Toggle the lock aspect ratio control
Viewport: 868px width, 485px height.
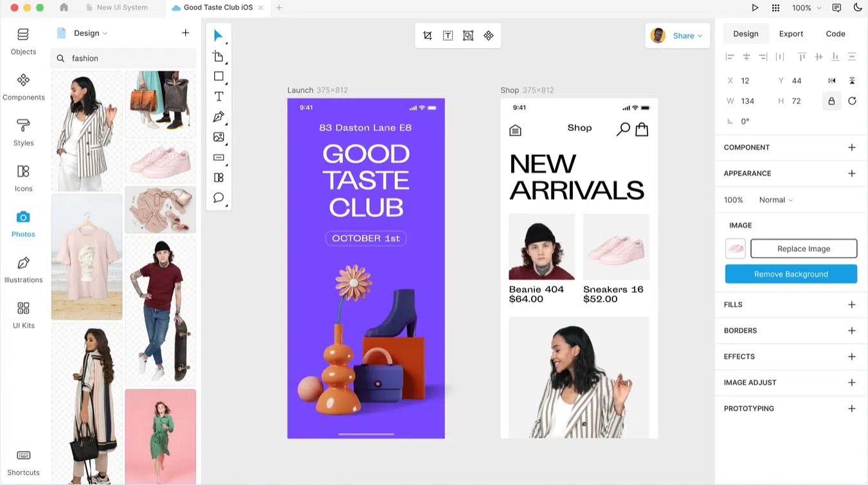point(831,101)
